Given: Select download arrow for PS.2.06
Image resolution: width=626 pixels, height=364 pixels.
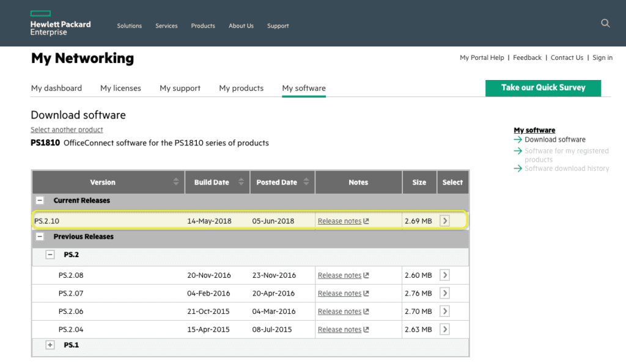Looking at the screenshot, I should [444, 311].
